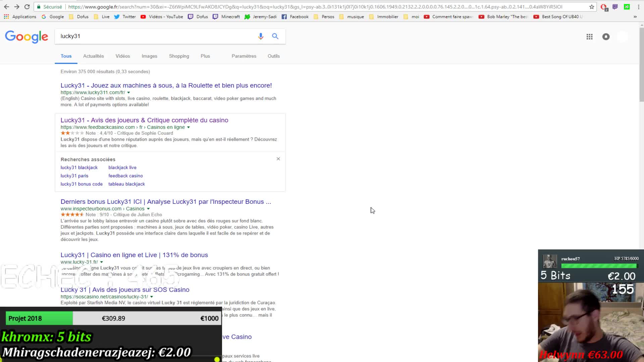Image resolution: width=644 pixels, height=362 pixels.
Task: Start voice search with the microphone icon
Action: 261,36
